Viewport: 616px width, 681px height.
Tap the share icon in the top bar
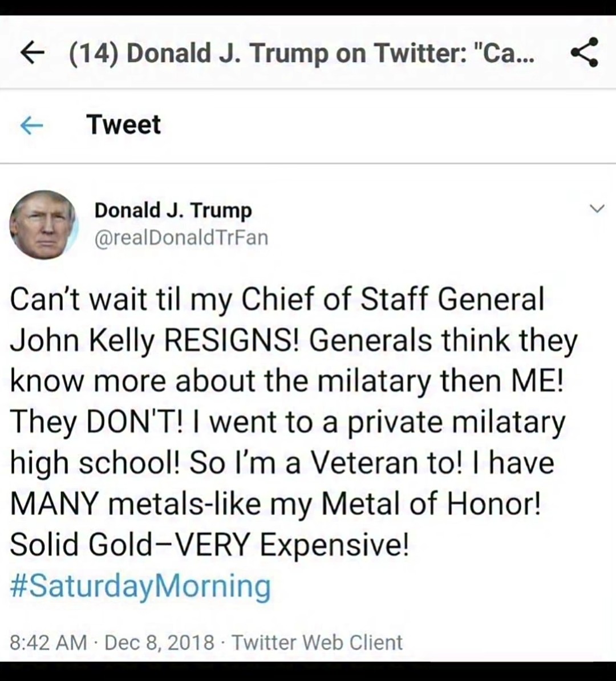585,52
